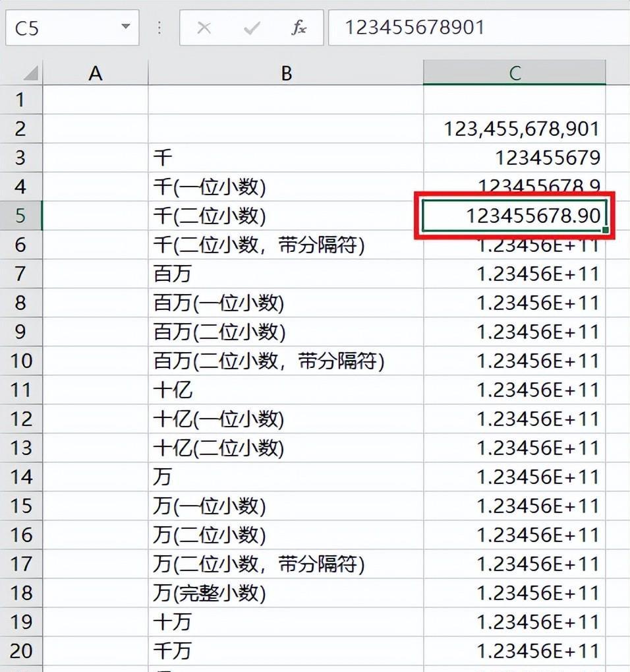Click the formula bar resize dots handle

pos(159,28)
